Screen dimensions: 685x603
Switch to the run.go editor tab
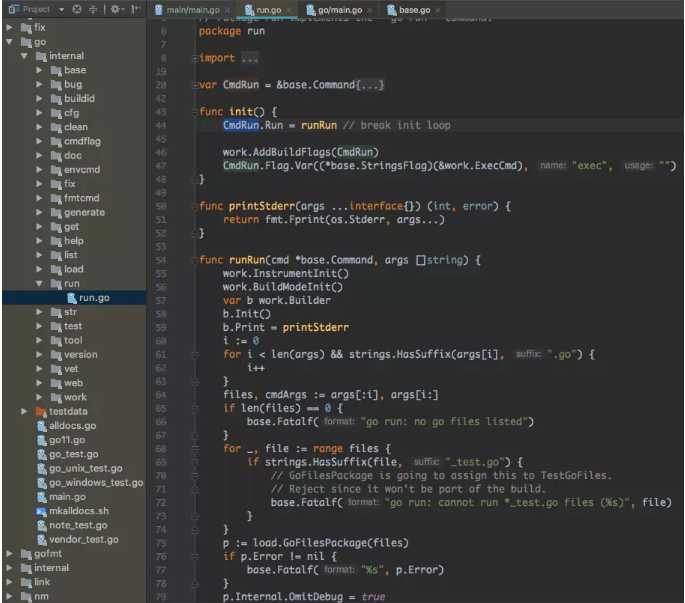[x=268, y=10]
